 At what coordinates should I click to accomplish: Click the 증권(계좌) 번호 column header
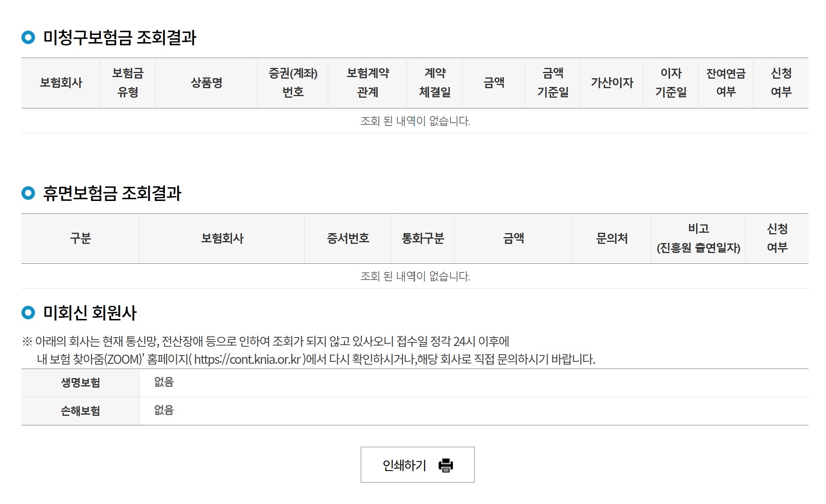pos(293,83)
